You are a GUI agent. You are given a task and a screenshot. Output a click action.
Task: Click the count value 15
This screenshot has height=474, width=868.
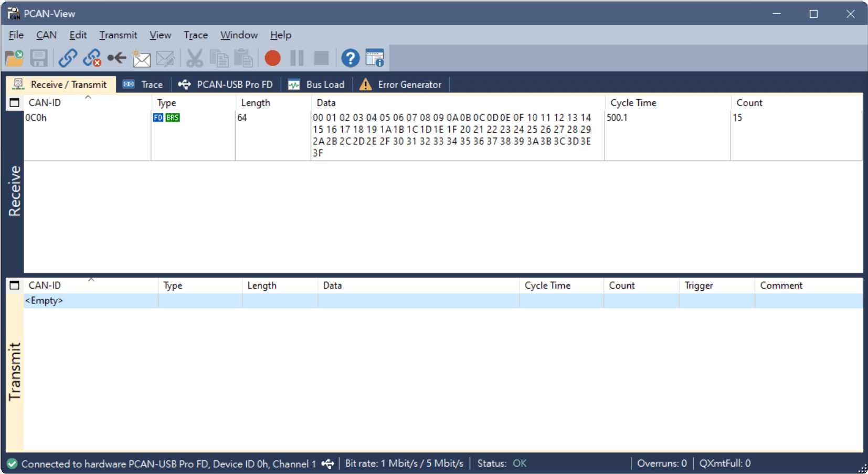point(737,118)
